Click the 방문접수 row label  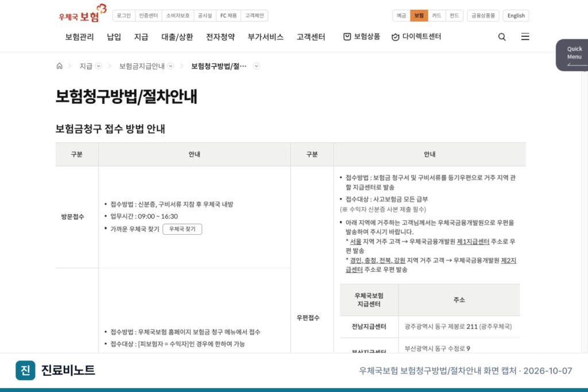pos(73,216)
